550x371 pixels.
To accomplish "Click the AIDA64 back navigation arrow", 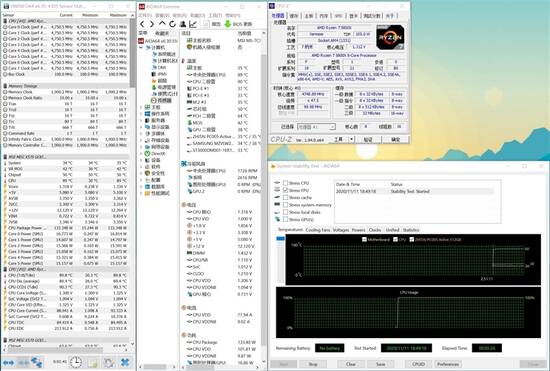I will (142, 24).
